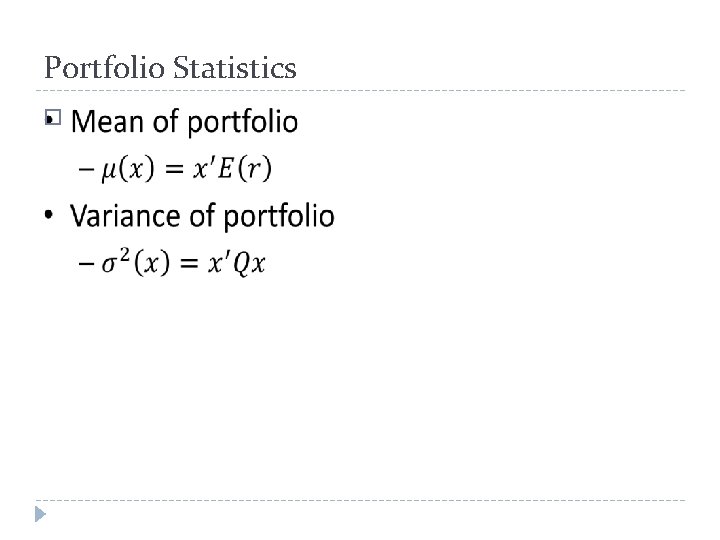
Task: Click the dashed divider line under the title
Action: point(360,90)
